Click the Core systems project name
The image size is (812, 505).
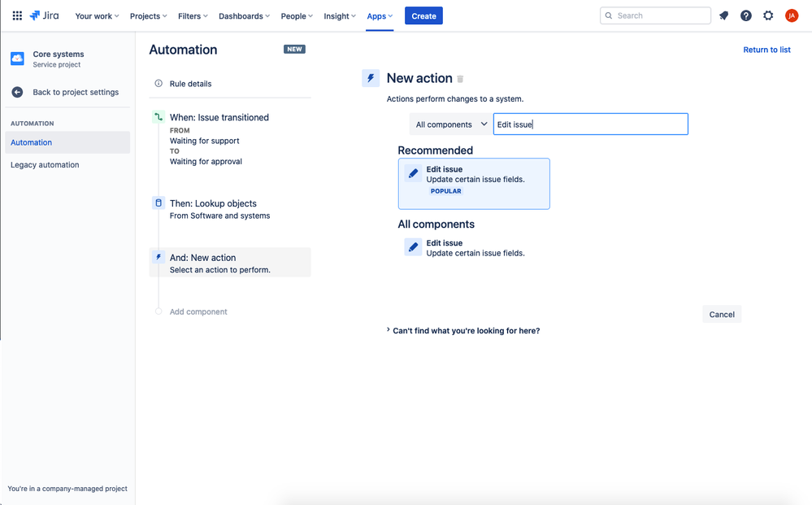click(x=58, y=54)
